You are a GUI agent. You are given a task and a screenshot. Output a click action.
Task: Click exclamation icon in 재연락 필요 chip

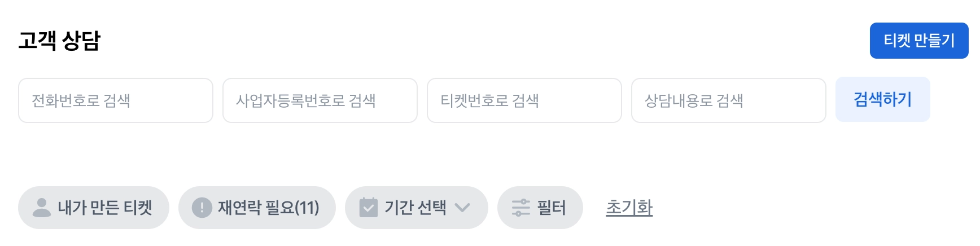click(x=202, y=208)
